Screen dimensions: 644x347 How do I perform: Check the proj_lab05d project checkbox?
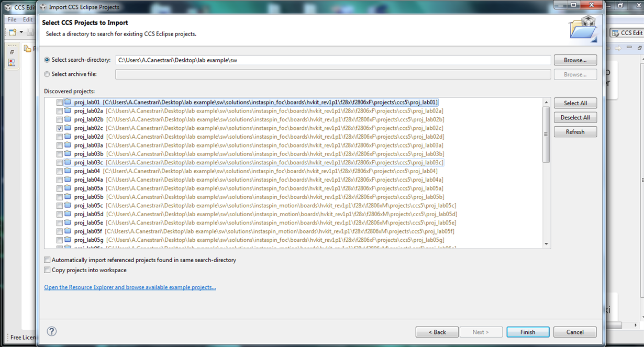60,214
